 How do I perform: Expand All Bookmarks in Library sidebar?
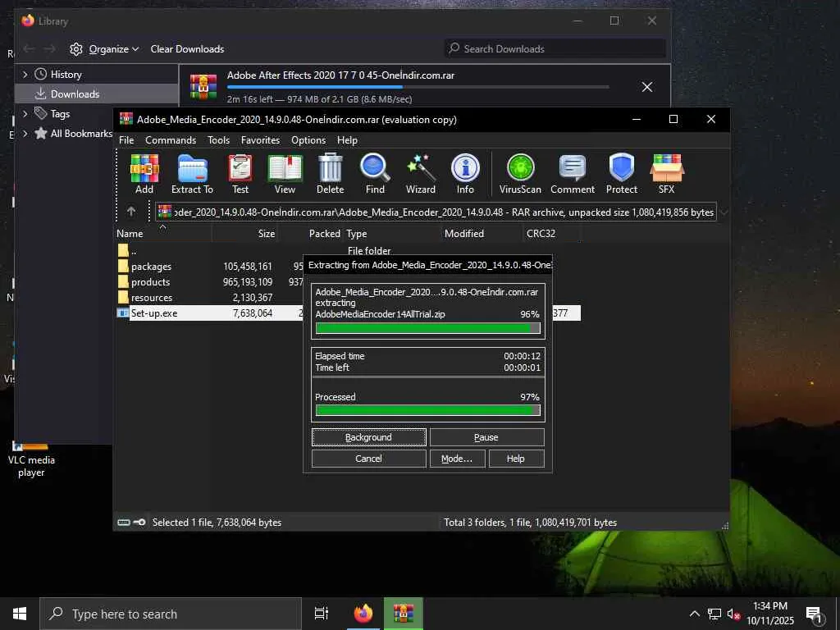tap(25, 134)
